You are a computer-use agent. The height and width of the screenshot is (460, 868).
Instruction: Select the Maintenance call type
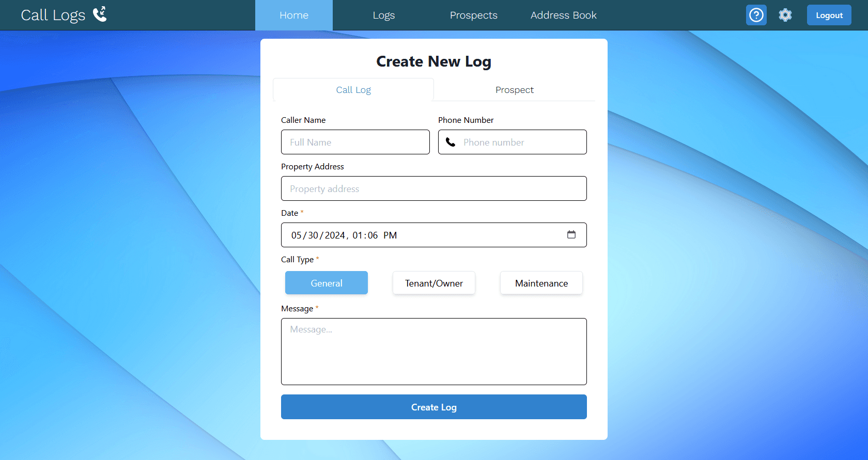(x=541, y=283)
